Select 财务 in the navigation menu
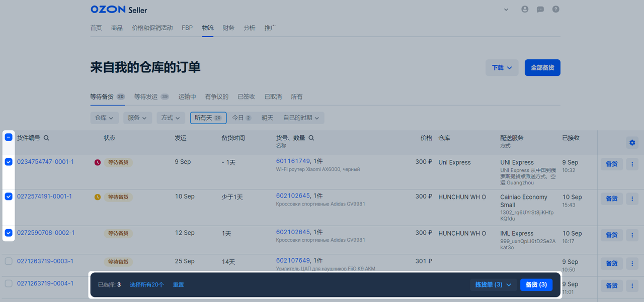The image size is (644, 302). click(x=228, y=28)
